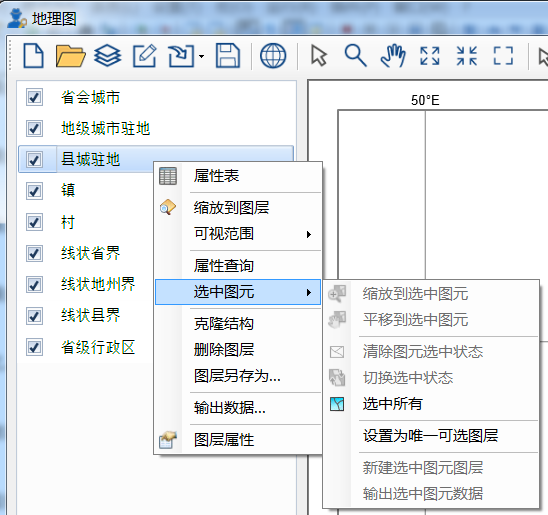Click the hand icon beside 平移到选中图元
This screenshot has height=515, width=548.
click(x=337, y=319)
